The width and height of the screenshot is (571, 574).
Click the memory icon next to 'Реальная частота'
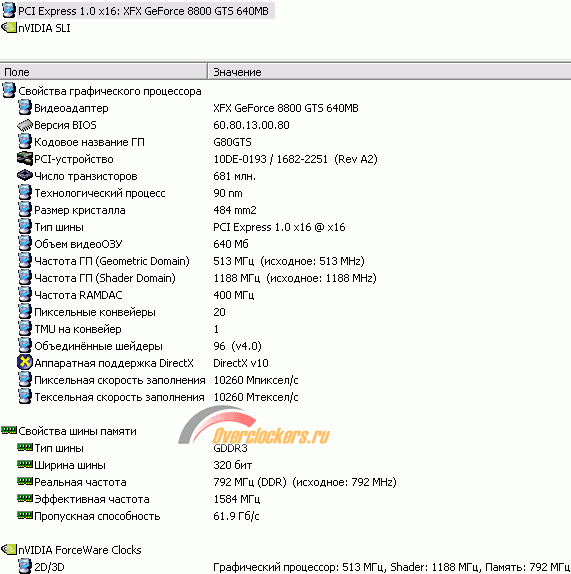coord(25,481)
